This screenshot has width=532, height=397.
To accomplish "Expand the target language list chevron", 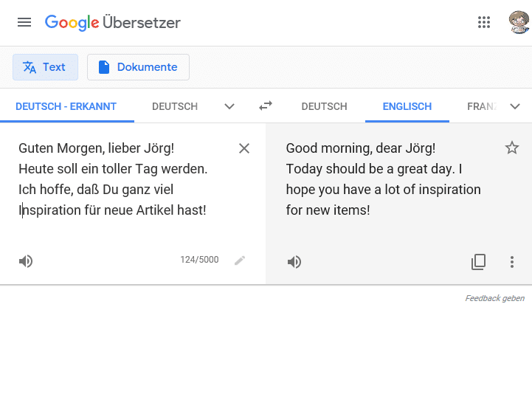I will click(515, 106).
